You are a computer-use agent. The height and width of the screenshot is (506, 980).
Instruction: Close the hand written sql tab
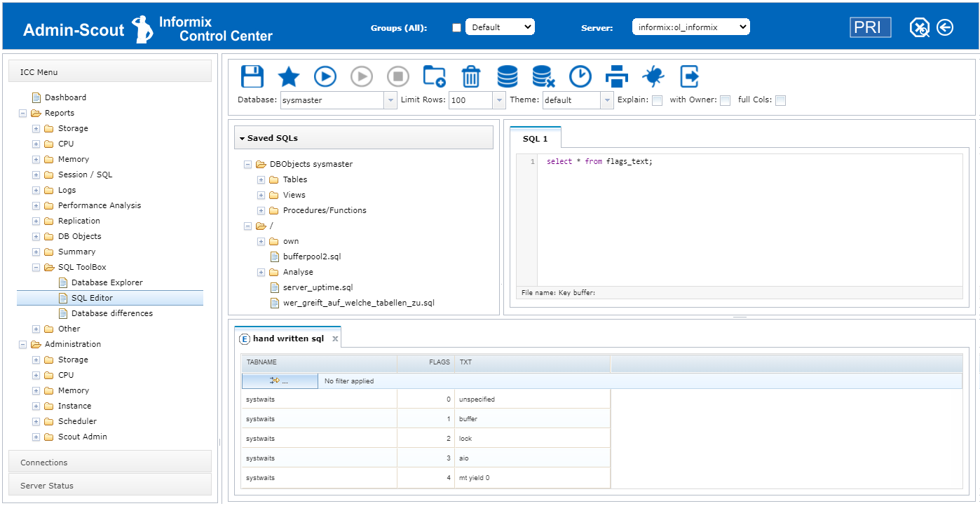point(335,339)
